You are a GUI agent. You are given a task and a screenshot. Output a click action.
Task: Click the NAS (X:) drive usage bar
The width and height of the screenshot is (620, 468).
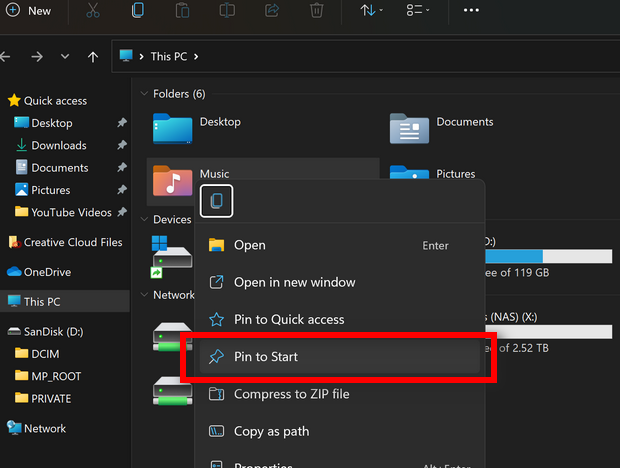coord(548,332)
